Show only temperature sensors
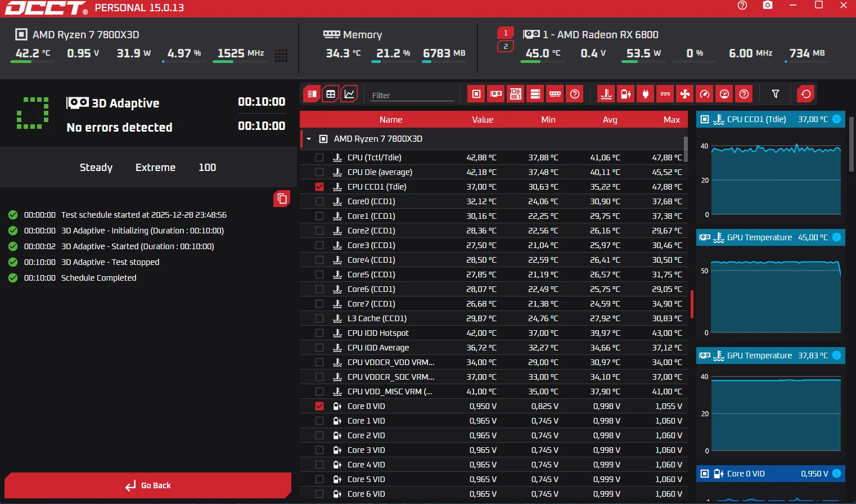 pos(606,94)
